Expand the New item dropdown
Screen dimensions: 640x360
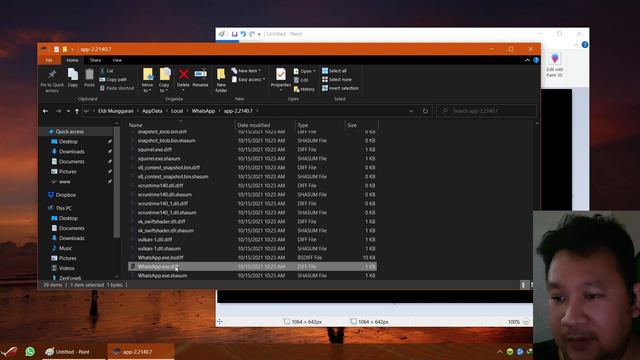(x=246, y=71)
